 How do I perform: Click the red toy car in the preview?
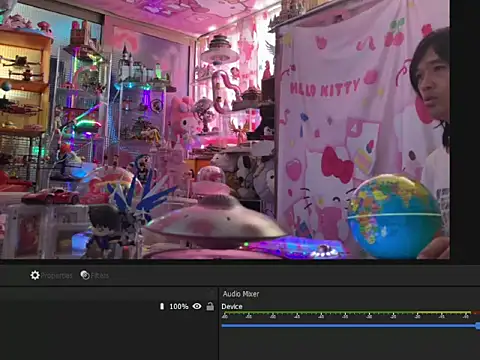(51, 196)
